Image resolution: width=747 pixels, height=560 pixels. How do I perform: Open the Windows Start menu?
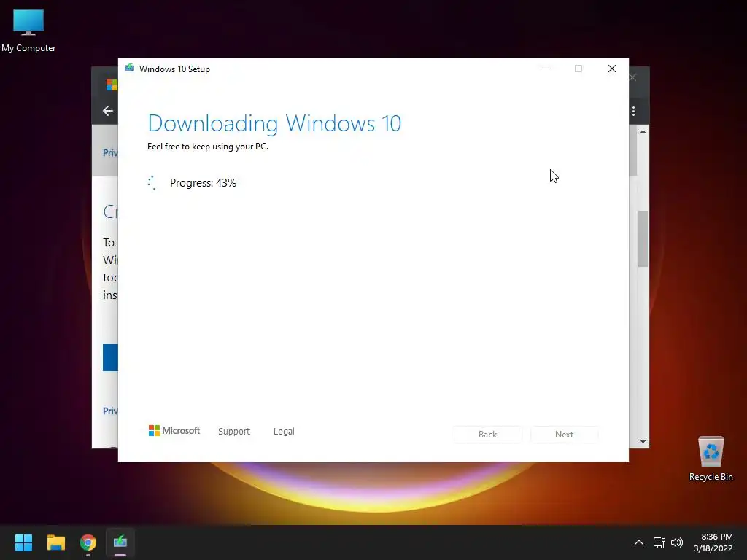(23, 542)
